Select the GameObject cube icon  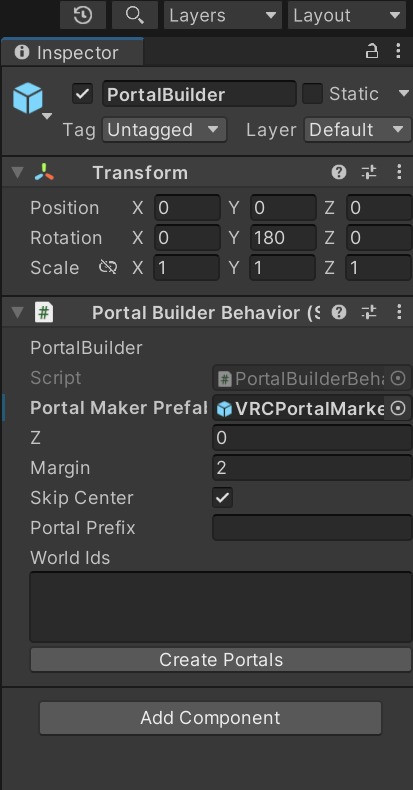coord(28,98)
